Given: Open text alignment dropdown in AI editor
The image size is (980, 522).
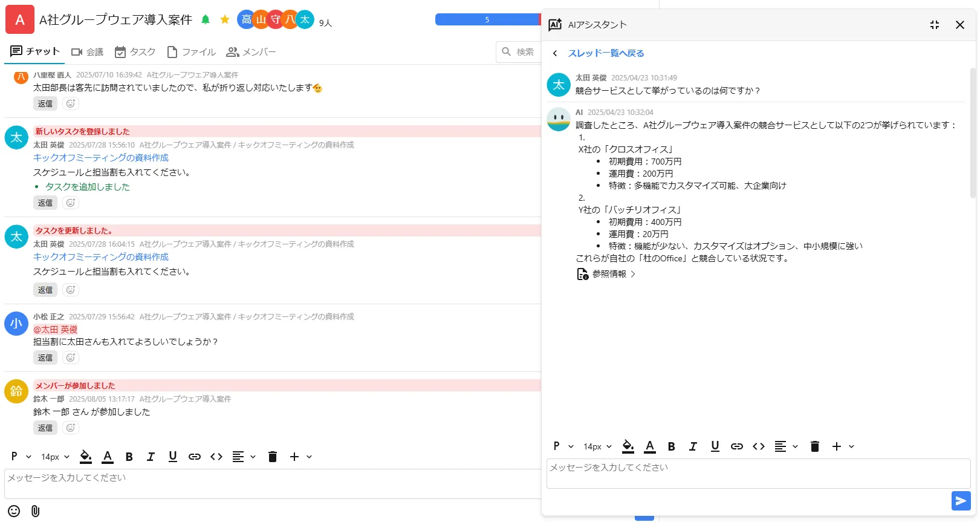Looking at the screenshot, I should [x=787, y=446].
